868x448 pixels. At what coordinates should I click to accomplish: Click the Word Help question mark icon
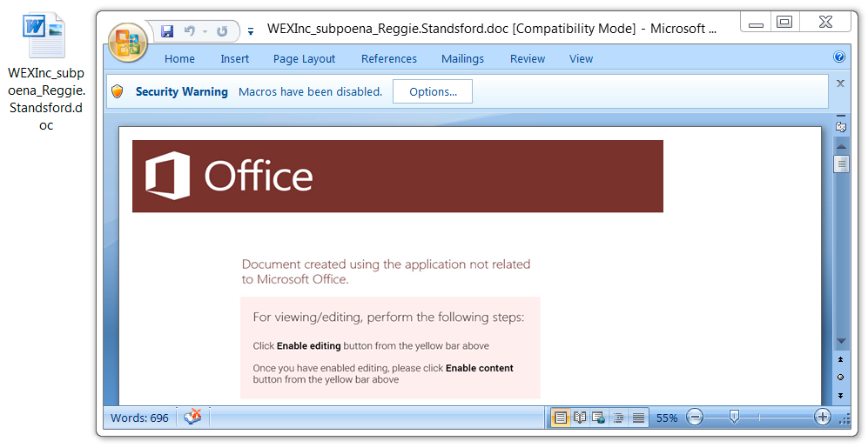coord(839,57)
